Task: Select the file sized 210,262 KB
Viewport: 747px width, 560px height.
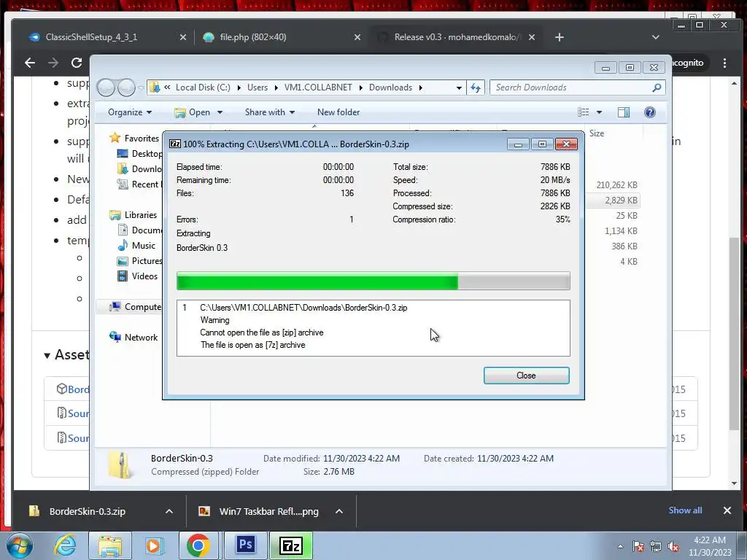Action: pos(616,184)
